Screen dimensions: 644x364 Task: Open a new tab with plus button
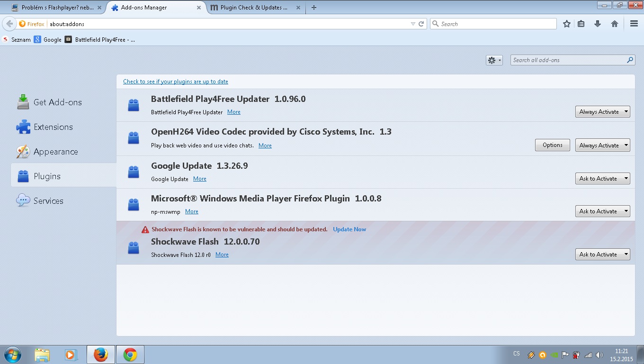point(314,8)
